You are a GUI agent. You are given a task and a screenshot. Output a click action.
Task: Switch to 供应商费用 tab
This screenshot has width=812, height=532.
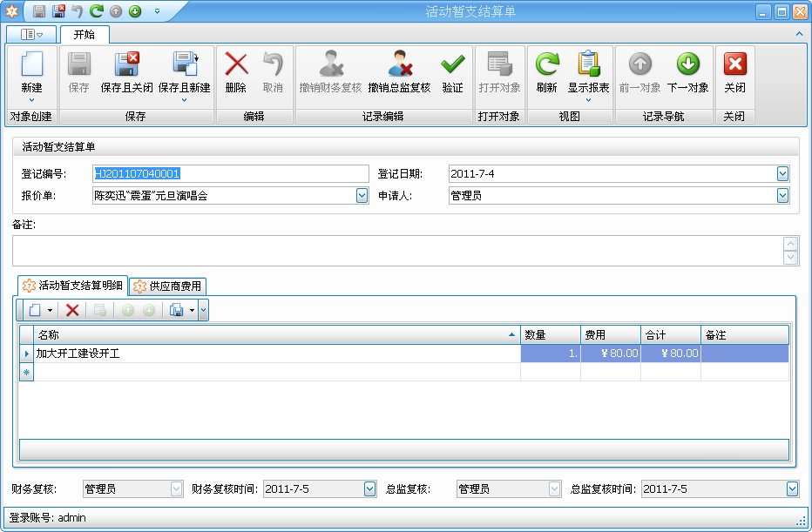[x=168, y=286]
